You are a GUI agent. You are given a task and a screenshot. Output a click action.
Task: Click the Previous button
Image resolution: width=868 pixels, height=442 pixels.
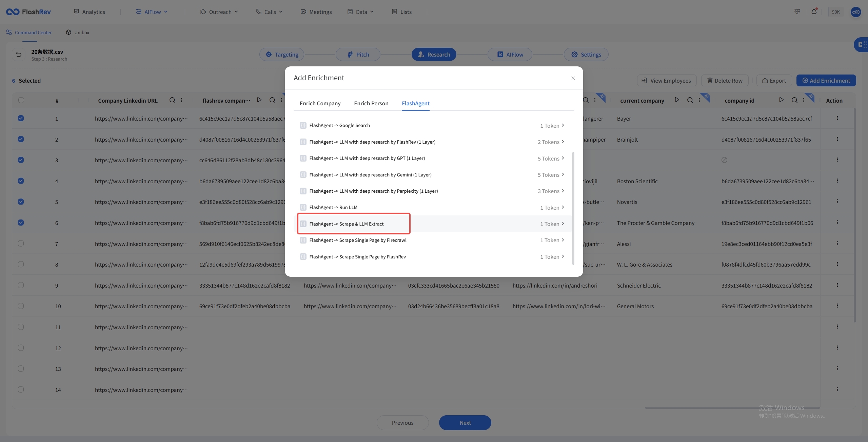click(x=403, y=423)
